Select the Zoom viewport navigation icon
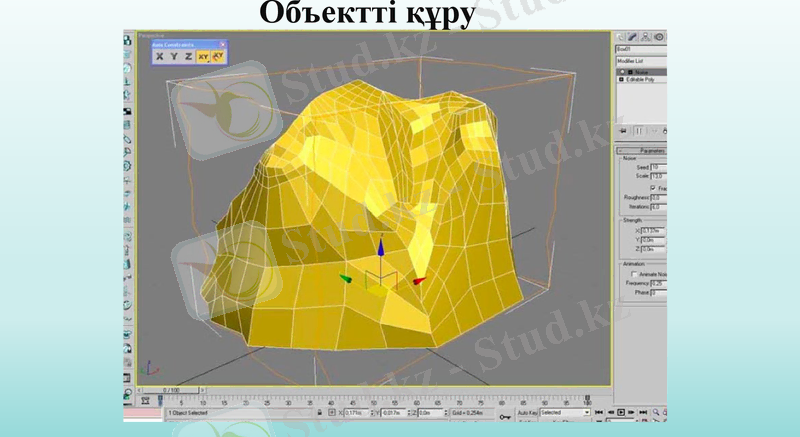This screenshot has width=800, height=437. (x=656, y=412)
